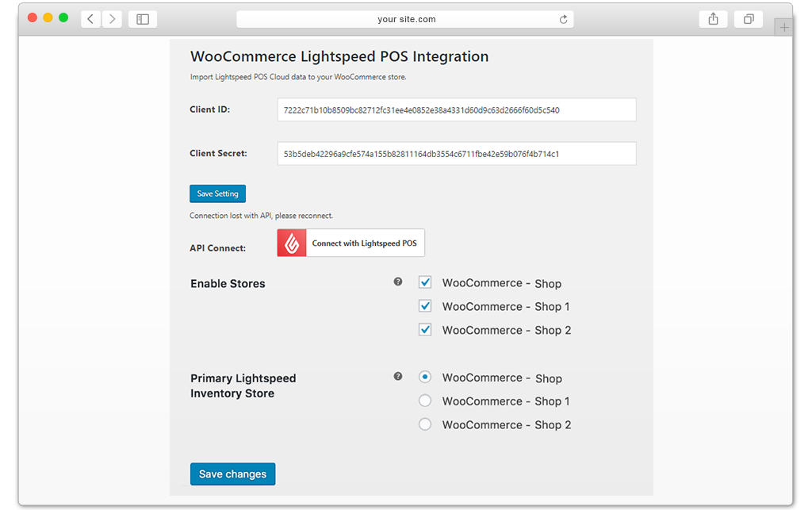Click the your site.com address bar

(x=405, y=19)
